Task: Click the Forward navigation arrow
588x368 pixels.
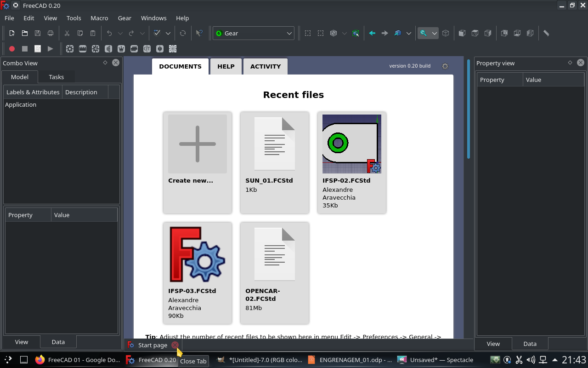Action: [385, 33]
